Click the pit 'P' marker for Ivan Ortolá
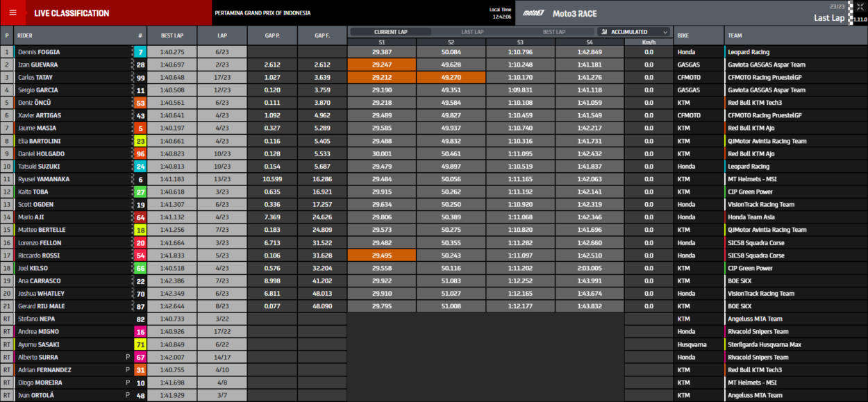The image size is (868, 402). 128,395
